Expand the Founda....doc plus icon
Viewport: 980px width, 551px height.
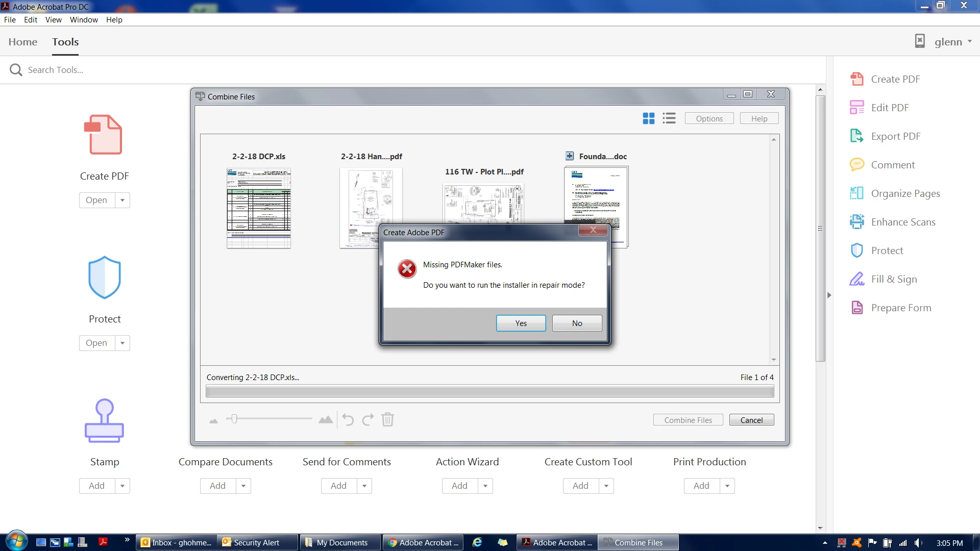[x=570, y=156]
